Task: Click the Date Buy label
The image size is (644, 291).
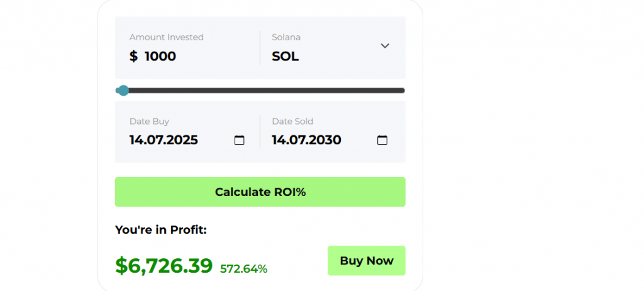Action: click(x=149, y=122)
